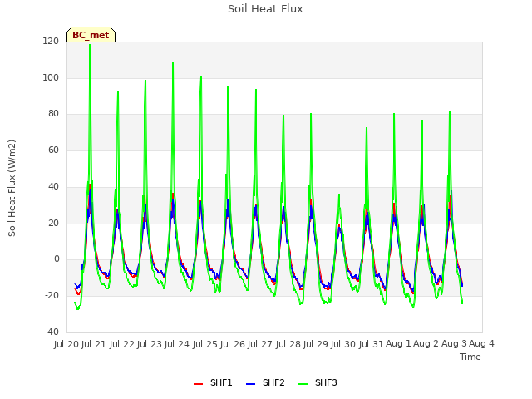The height and width of the screenshot is (399, 532).
Task: Click the Jul 27 x-axis tick label
Action: [260, 344]
